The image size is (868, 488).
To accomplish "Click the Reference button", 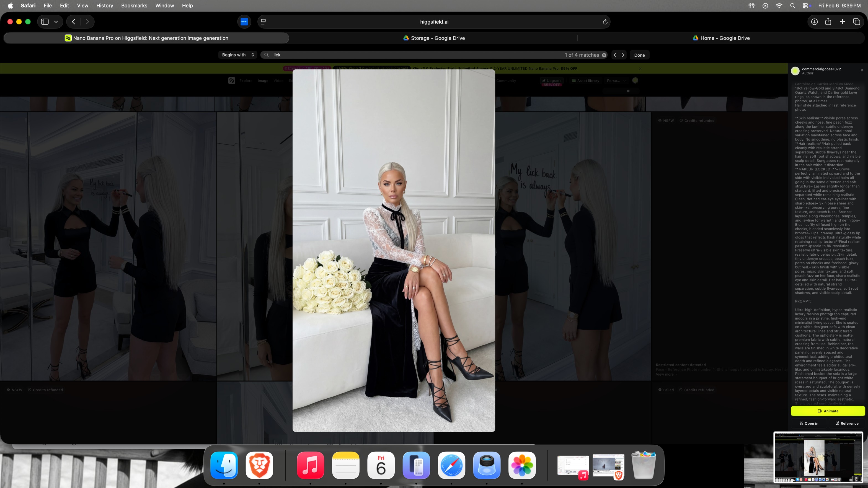I will (847, 423).
